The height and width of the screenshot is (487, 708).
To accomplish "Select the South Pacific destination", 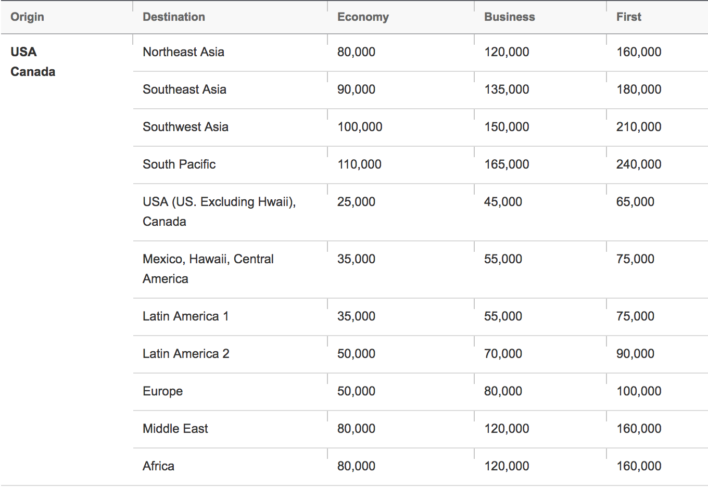I will pyautogui.click(x=179, y=164).
